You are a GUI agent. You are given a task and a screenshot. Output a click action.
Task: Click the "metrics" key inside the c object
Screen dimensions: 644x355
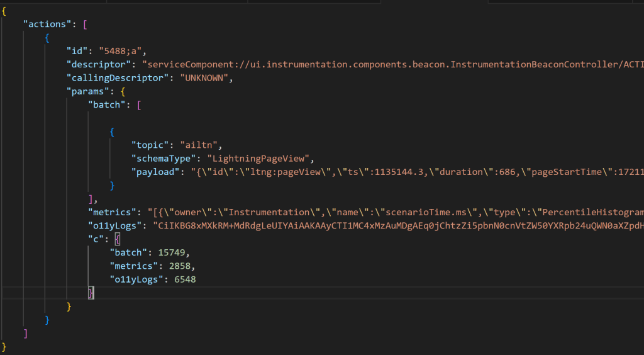click(x=133, y=266)
